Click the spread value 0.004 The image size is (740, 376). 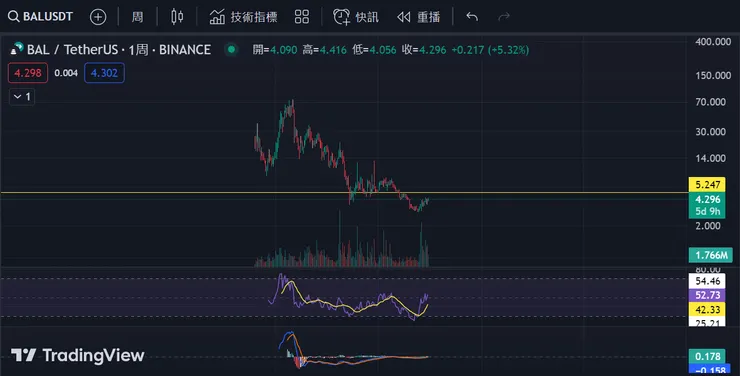(66, 73)
